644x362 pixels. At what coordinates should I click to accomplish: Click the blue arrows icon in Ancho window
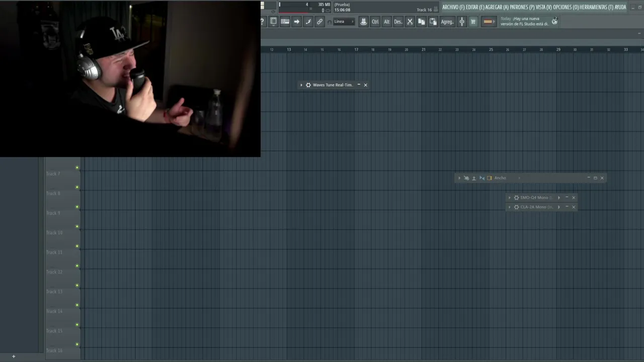tap(481, 178)
